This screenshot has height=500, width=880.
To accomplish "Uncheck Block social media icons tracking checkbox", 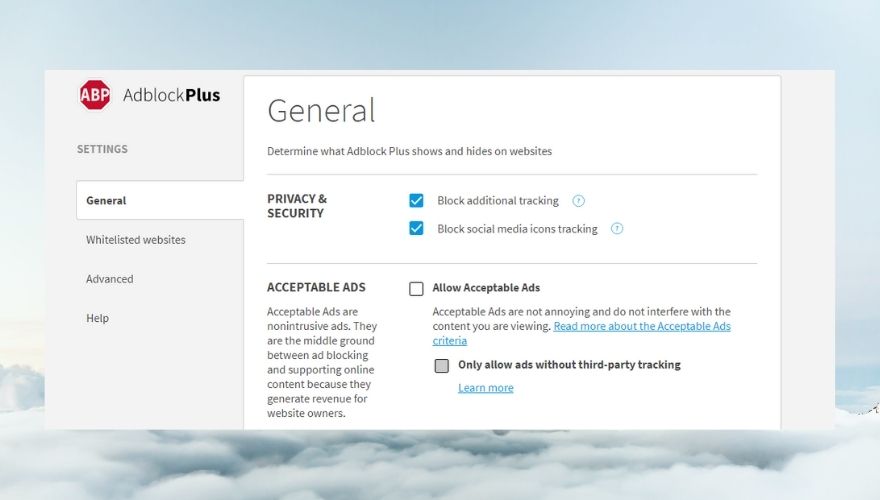I will click(x=416, y=228).
